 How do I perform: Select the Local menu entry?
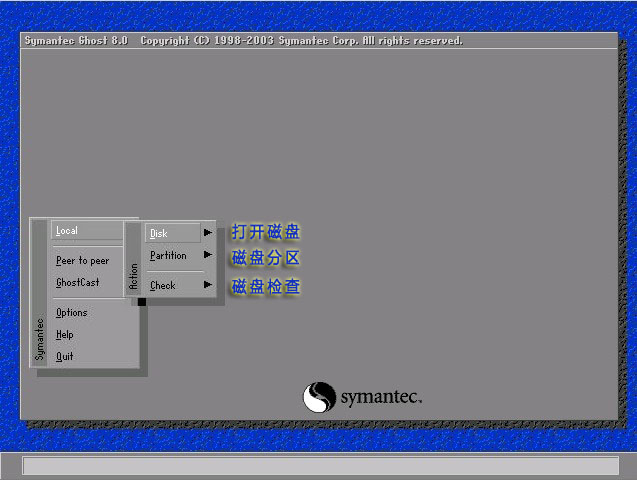pyautogui.click(x=87, y=231)
